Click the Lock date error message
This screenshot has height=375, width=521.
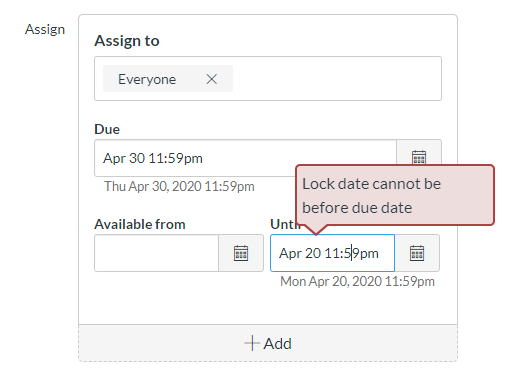pyautogui.click(x=372, y=196)
